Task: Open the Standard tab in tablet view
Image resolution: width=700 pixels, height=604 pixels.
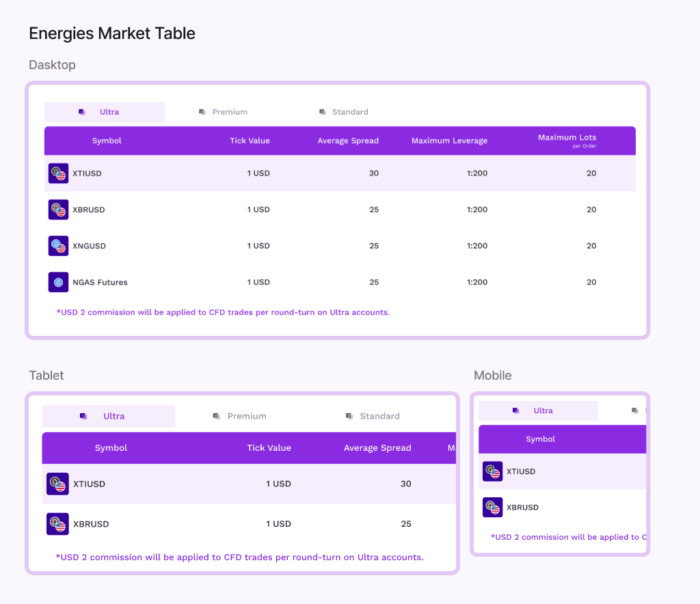Action: pyautogui.click(x=373, y=416)
